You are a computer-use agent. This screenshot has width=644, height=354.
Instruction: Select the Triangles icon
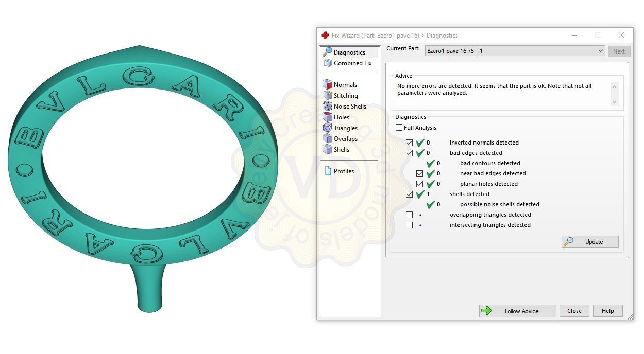tap(327, 128)
